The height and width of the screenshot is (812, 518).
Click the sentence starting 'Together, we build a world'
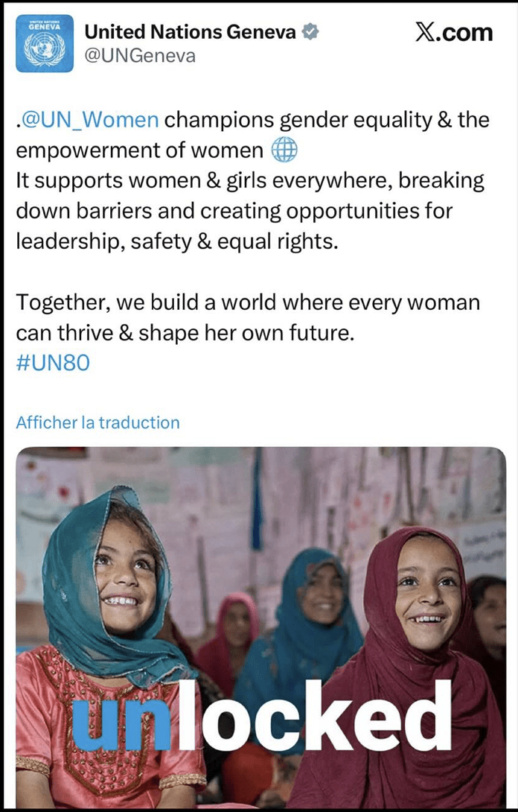[248, 303]
